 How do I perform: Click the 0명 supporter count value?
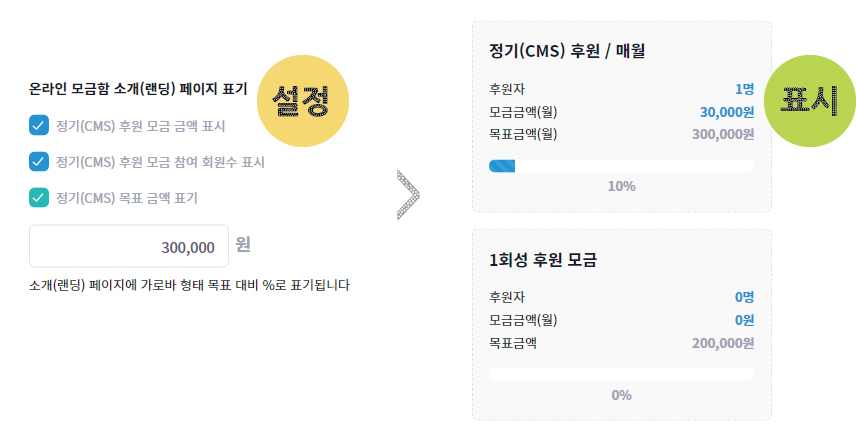(744, 297)
